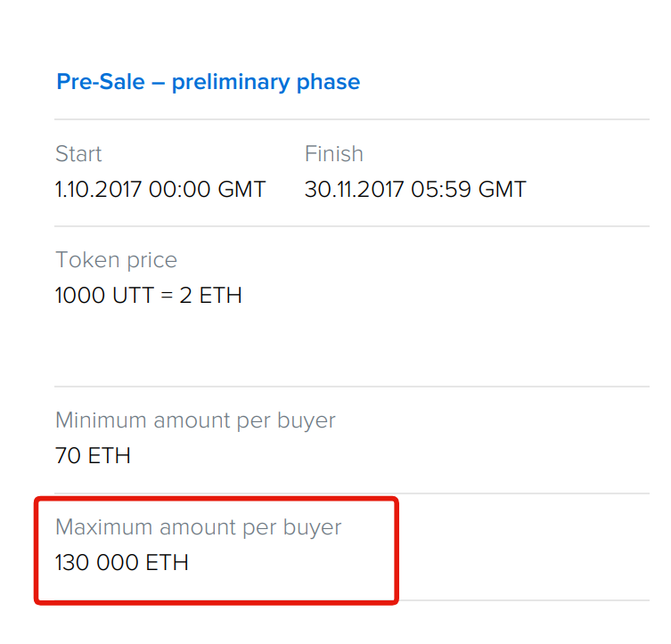Click the word 'preliminary' in the heading

pyautogui.click(x=231, y=82)
